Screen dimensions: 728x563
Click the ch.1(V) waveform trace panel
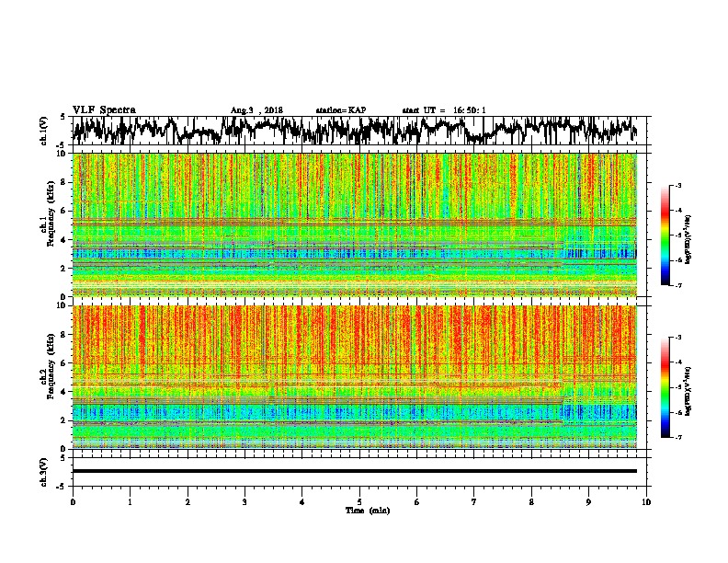pyautogui.click(x=359, y=131)
